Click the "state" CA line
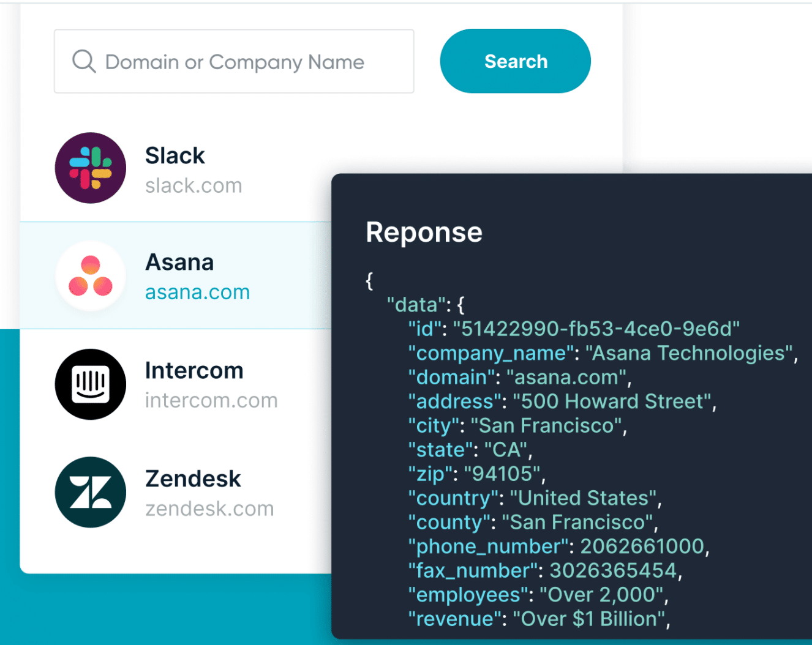The width and height of the screenshot is (812, 645). (470, 450)
